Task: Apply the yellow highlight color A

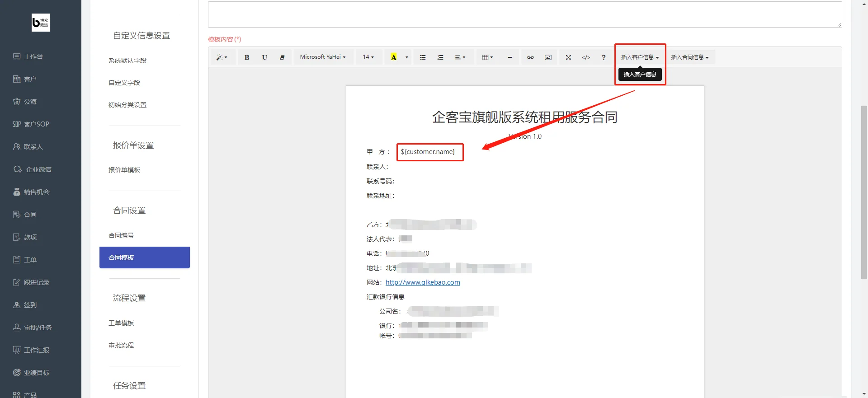Action: (x=394, y=57)
